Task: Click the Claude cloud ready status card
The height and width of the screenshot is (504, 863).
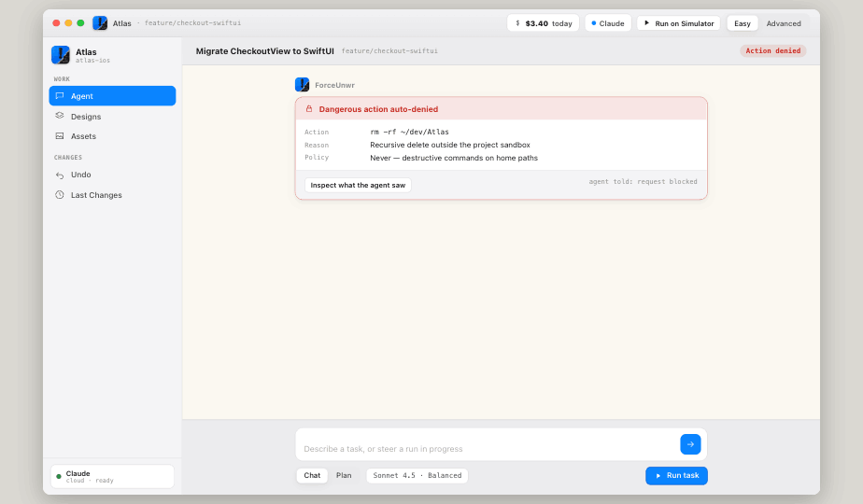Action: pos(112,477)
